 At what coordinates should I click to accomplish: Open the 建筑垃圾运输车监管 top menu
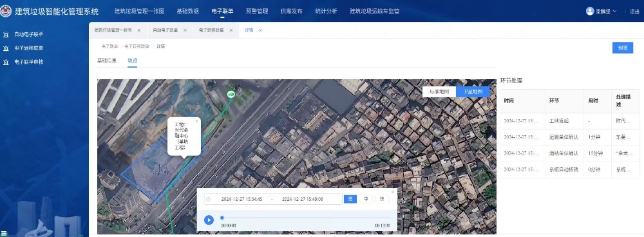(x=375, y=12)
